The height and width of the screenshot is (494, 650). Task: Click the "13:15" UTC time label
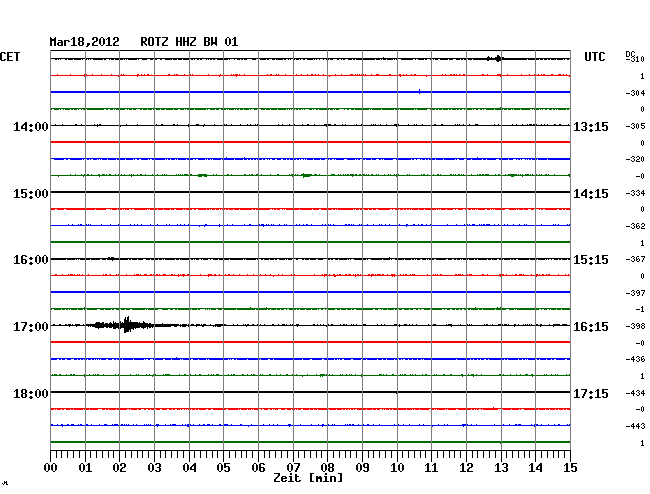coord(591,127)
